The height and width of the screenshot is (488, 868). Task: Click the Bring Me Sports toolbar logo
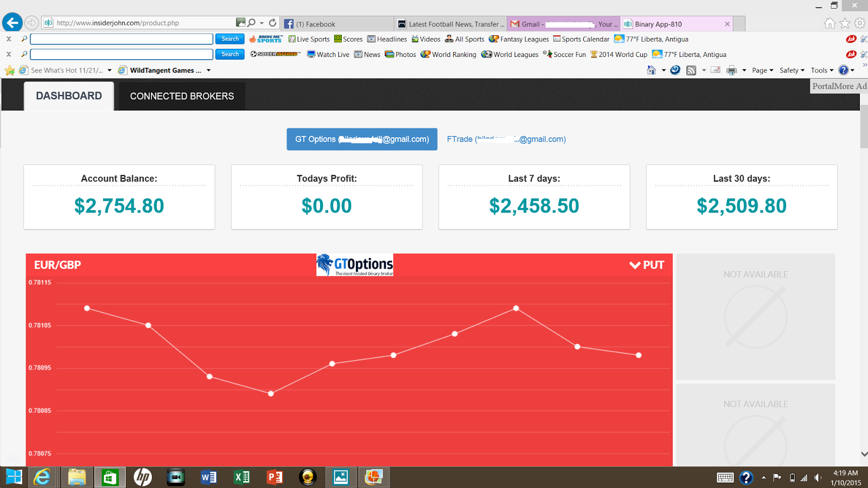tap(266, 39)
